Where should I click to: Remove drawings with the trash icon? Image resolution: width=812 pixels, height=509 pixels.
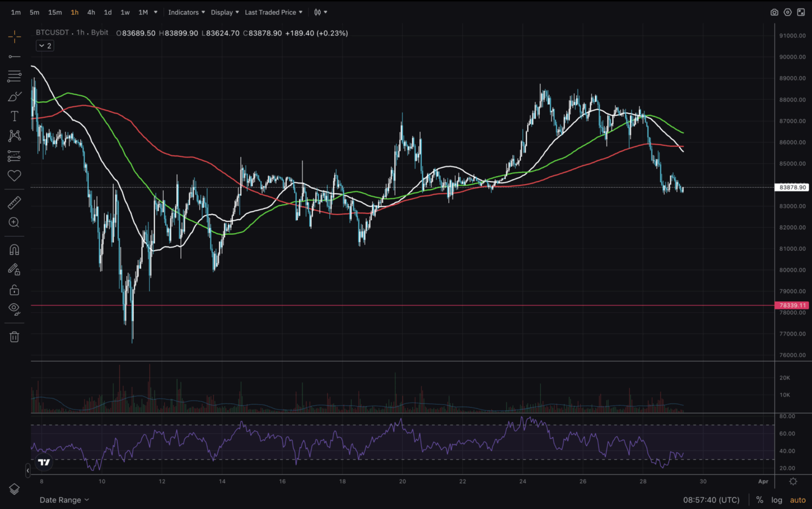[x=14, y=337]
